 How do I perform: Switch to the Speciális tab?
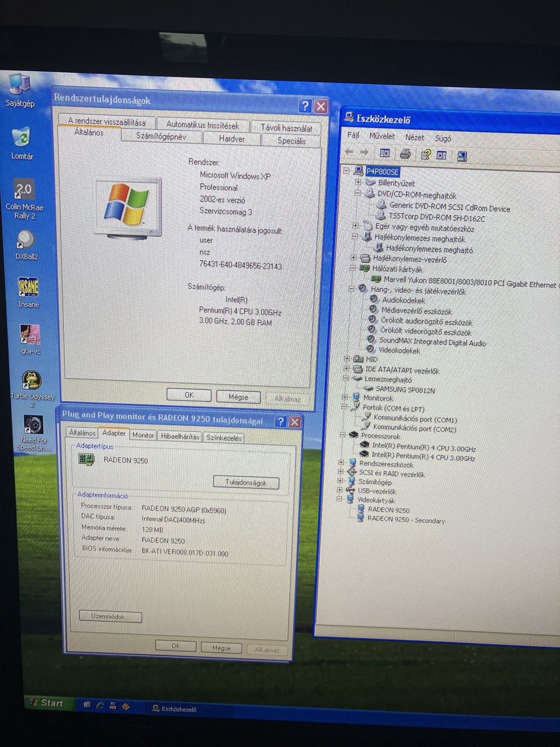pos(292,141)
